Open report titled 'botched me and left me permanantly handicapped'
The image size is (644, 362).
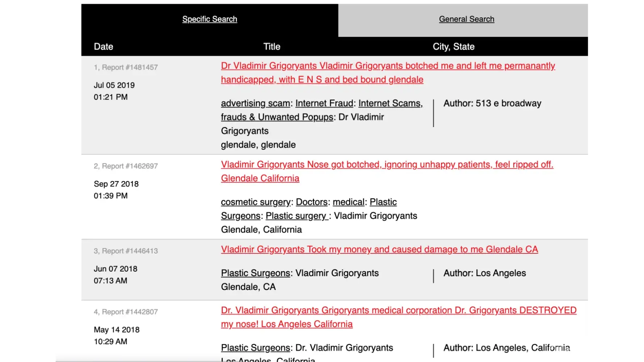coord(388,66)
